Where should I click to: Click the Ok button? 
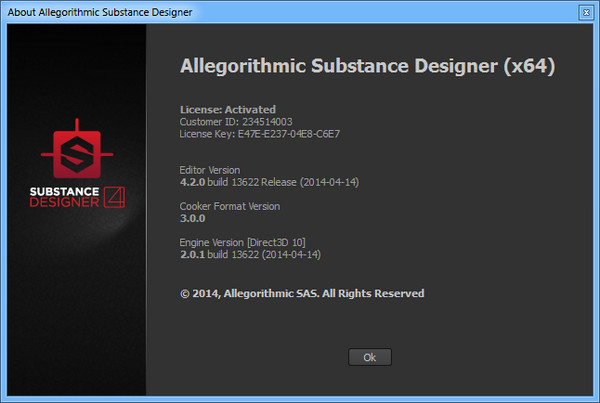(369, 357)
